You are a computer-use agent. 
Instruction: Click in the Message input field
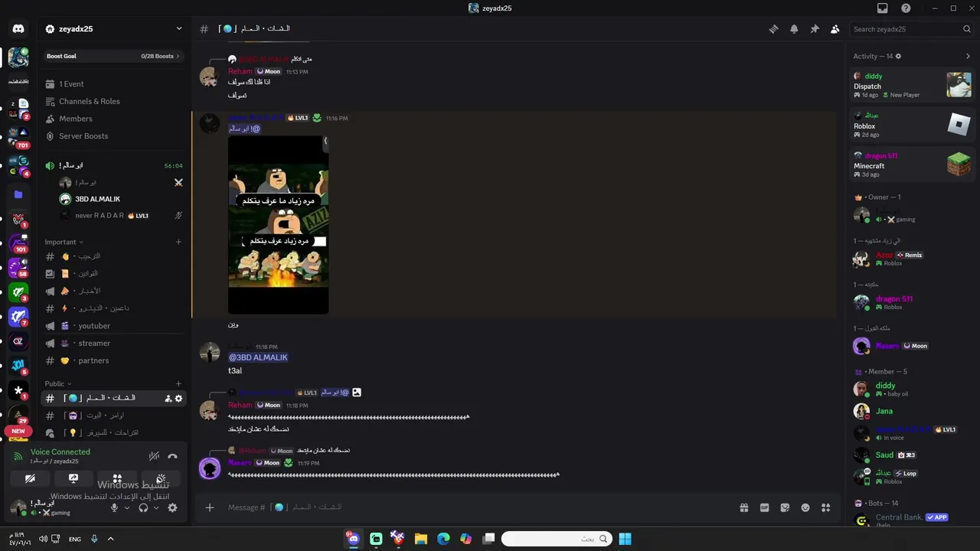pos(475,507)
